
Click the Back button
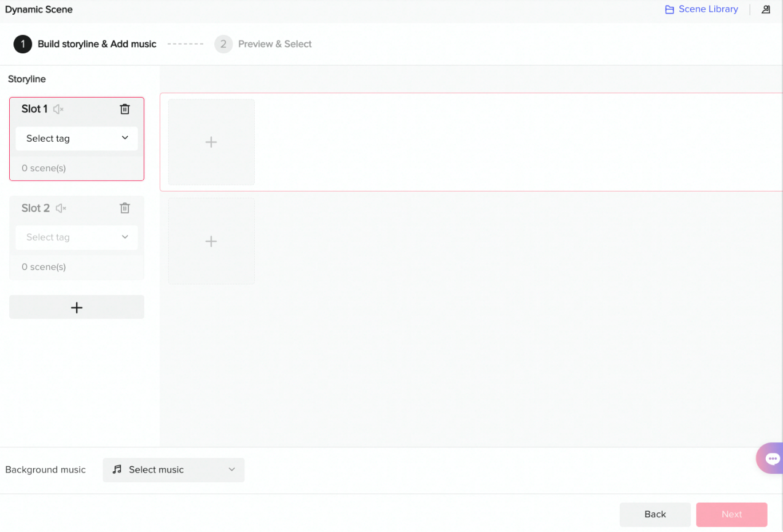click(655, 515)
